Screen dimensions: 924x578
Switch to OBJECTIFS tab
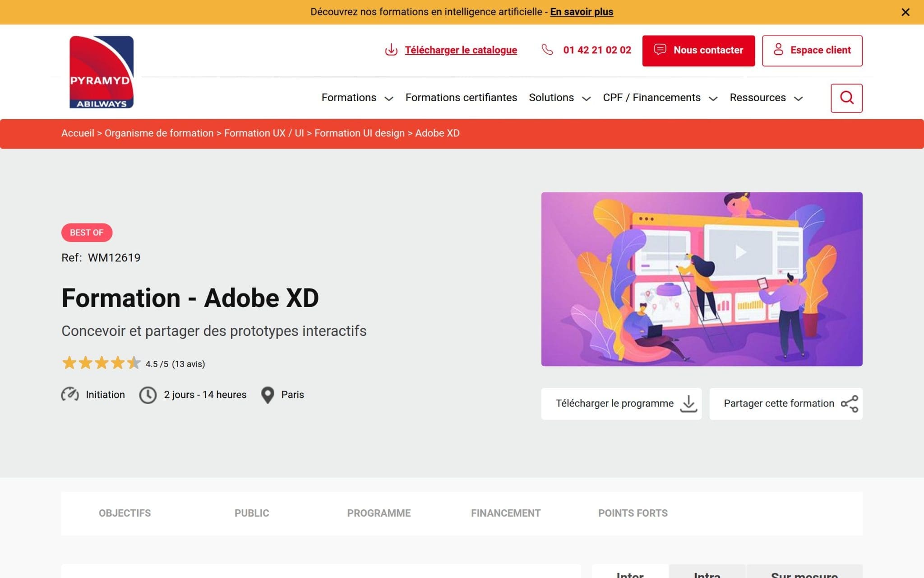click(x=125, y=513)
